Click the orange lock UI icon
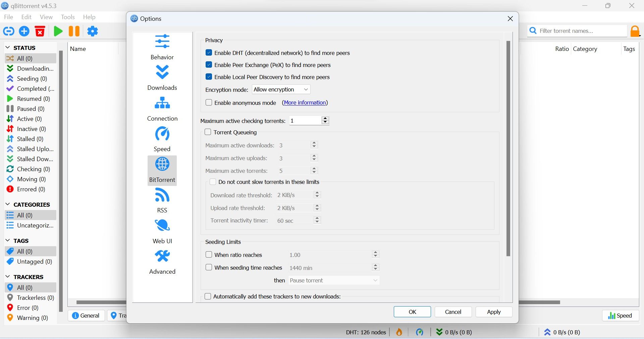The image size is (644, 339). tap(635, 31)
